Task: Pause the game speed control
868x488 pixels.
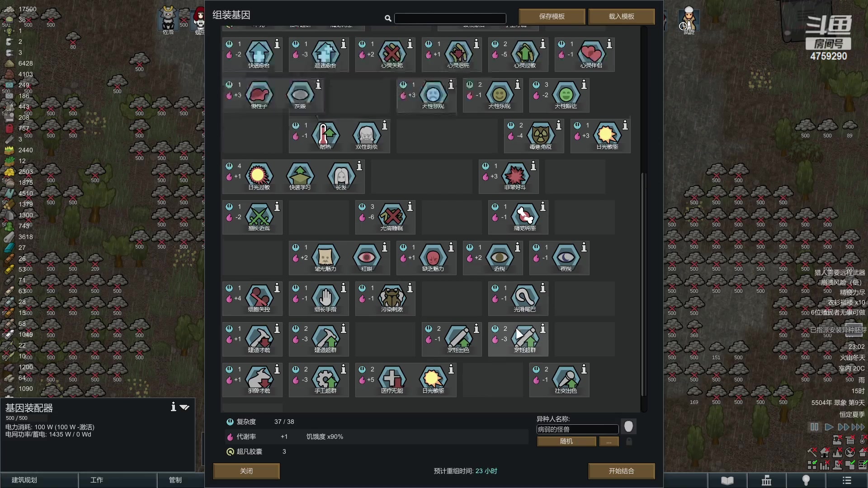Action: click(x=814, y=427)
